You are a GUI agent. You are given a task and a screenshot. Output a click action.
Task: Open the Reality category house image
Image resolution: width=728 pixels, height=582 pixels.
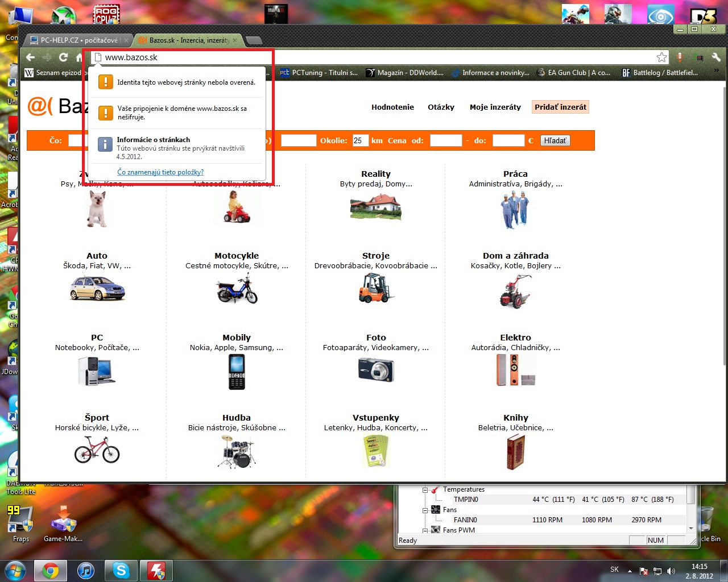click(376, 207)
